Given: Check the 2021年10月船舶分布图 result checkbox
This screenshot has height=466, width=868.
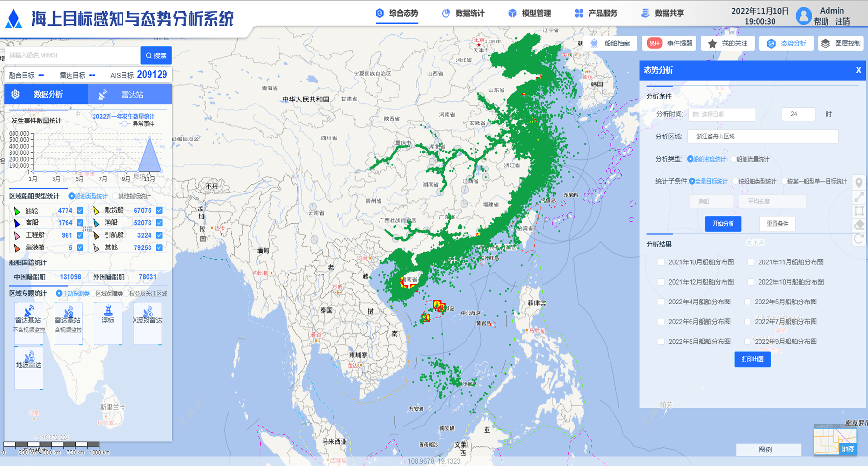Looking at the screenshot, I should (x=661, y=262).
